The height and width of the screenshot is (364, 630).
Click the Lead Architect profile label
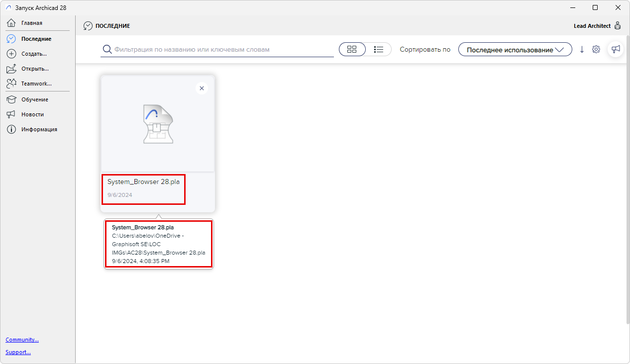click(x=592, y=26)
